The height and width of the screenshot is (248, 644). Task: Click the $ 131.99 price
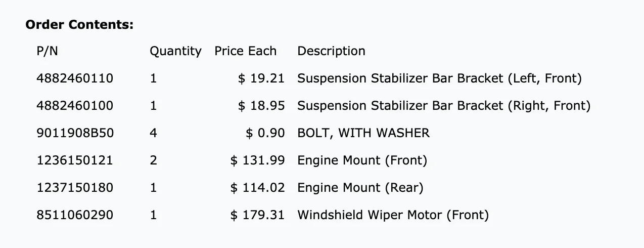[257, 160]
